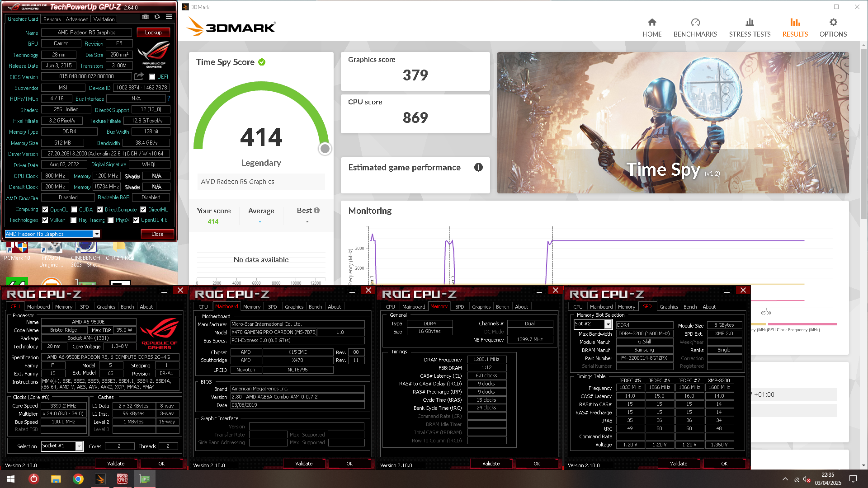Image resolution: width=868 pixels, height=488 pixels.
Task: Toggle the Ray Tracing checkbox
Action: pyautogui.click(x=74, y=220)
